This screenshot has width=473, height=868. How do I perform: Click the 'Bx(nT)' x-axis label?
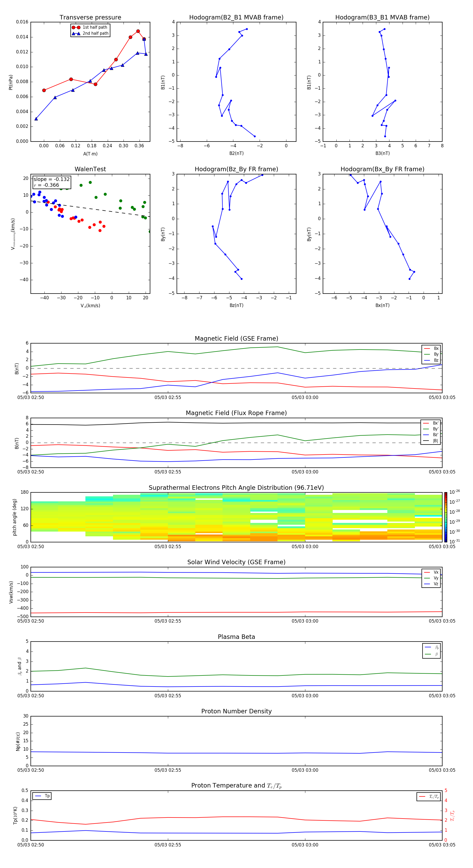coord(382,305)
